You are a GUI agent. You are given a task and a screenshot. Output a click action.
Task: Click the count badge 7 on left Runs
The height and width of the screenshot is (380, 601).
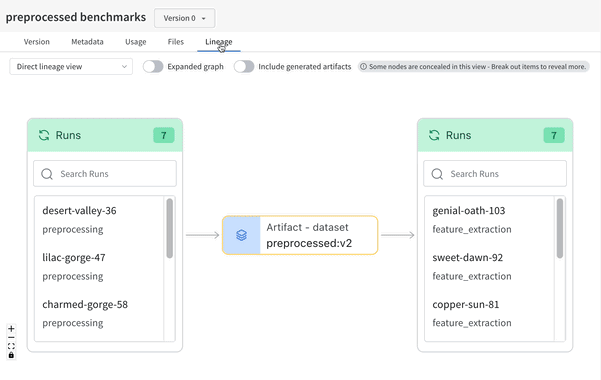pos(164,135)
